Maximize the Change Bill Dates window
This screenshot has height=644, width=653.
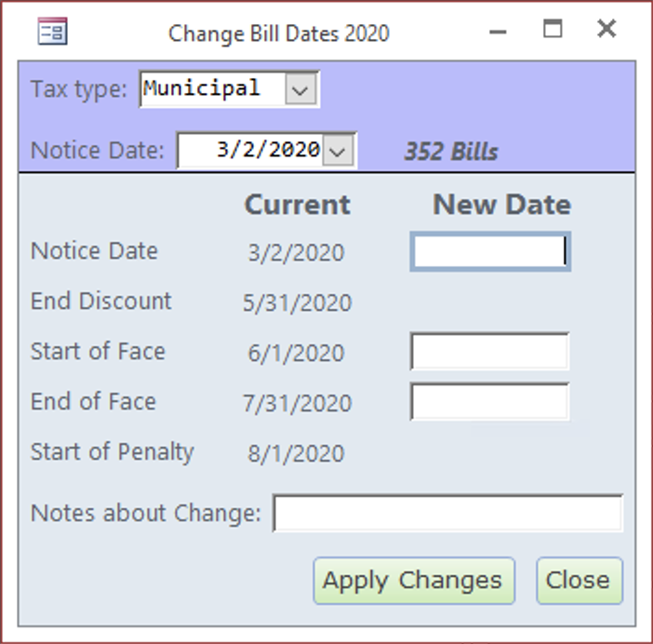coord(553,29)
